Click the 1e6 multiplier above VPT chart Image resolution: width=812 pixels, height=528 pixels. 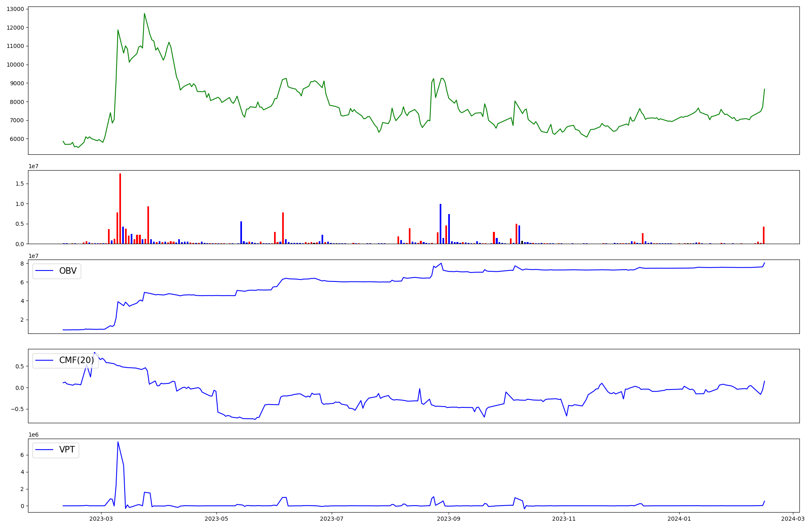[33, 435]
